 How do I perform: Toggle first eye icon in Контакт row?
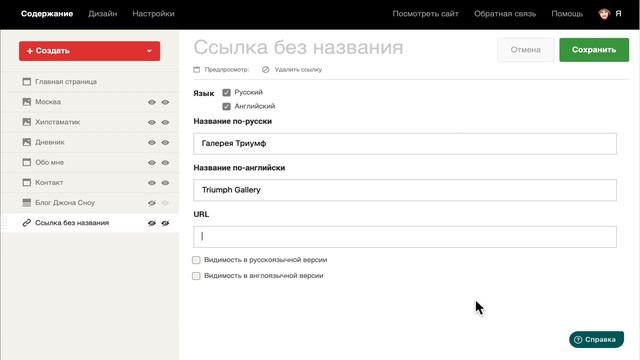click(152, 182)
